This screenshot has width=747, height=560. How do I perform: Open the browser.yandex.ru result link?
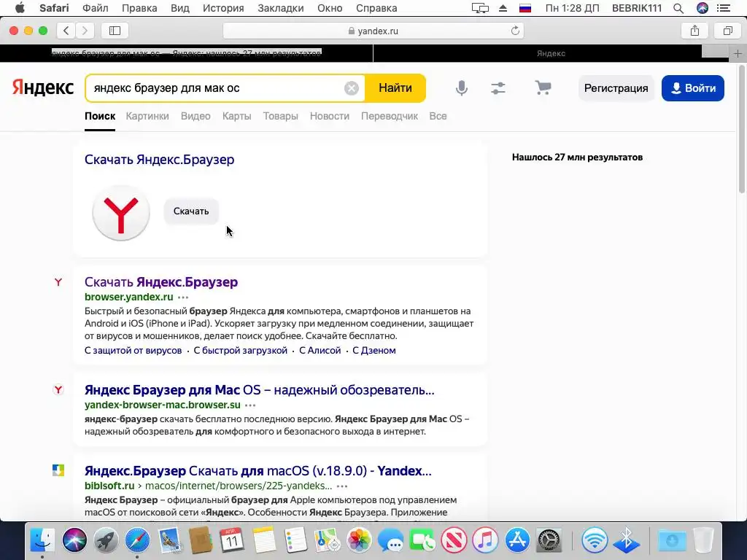coord(128,297)
